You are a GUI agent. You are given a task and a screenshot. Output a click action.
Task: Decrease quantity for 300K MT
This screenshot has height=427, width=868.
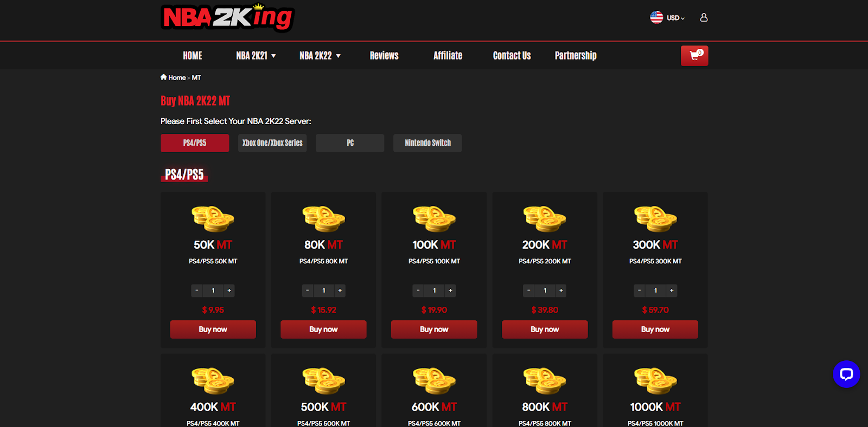pos(639,290)
